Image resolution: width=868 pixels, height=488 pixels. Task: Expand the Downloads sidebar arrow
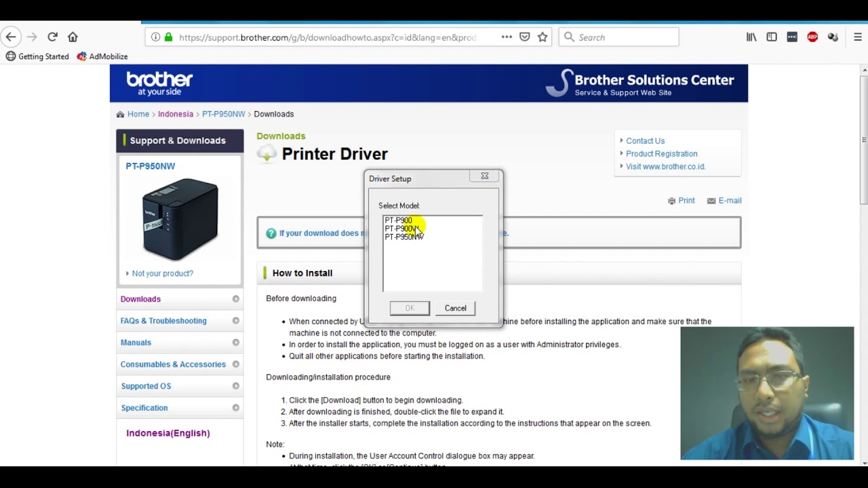pos(235,299)
